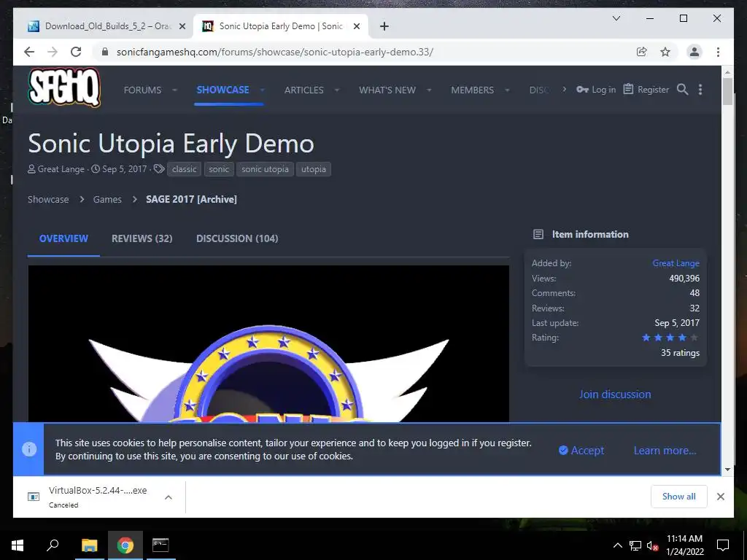Viewport: 747px width, 560px height.
Task: Switch to the Discussion (104) tab
Action: point(237,238)
